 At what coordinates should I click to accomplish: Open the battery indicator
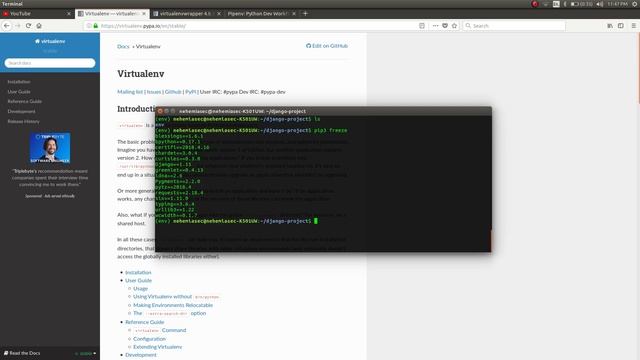581,4
